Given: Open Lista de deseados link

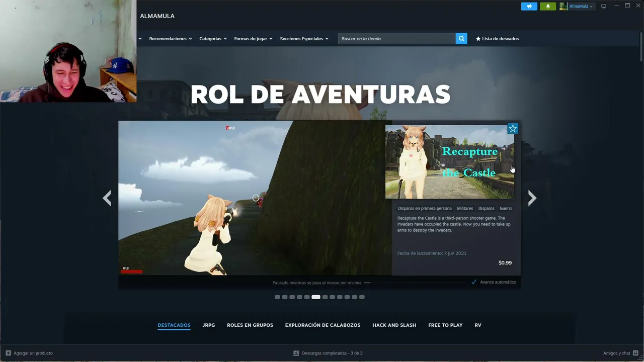Looking at the screenshot, I should [x=497, y=39].
